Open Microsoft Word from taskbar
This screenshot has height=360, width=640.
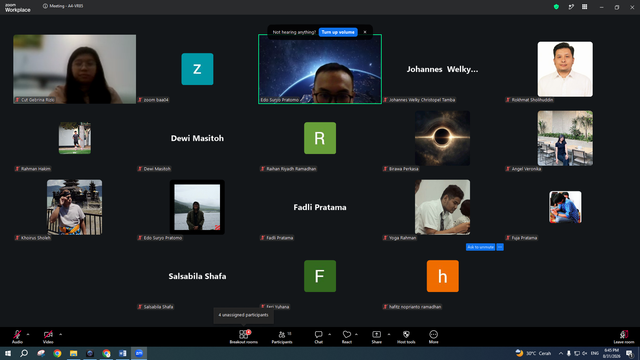pos(122,353)
